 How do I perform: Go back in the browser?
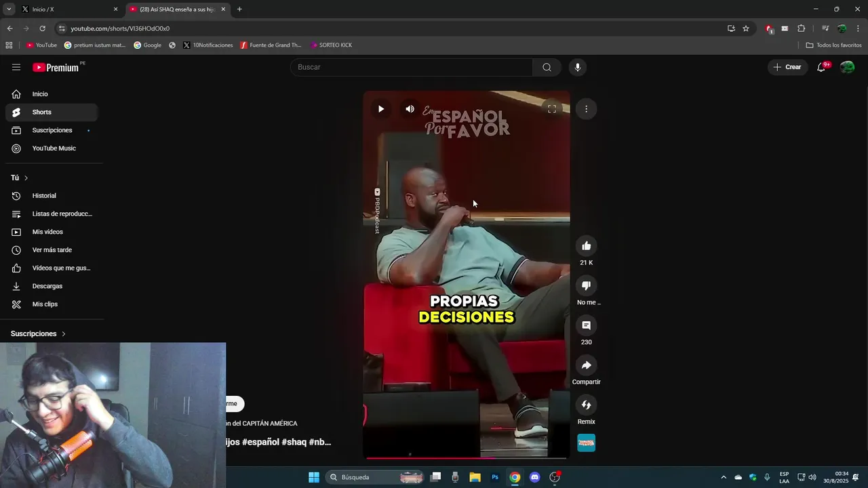tap(9, 28)
